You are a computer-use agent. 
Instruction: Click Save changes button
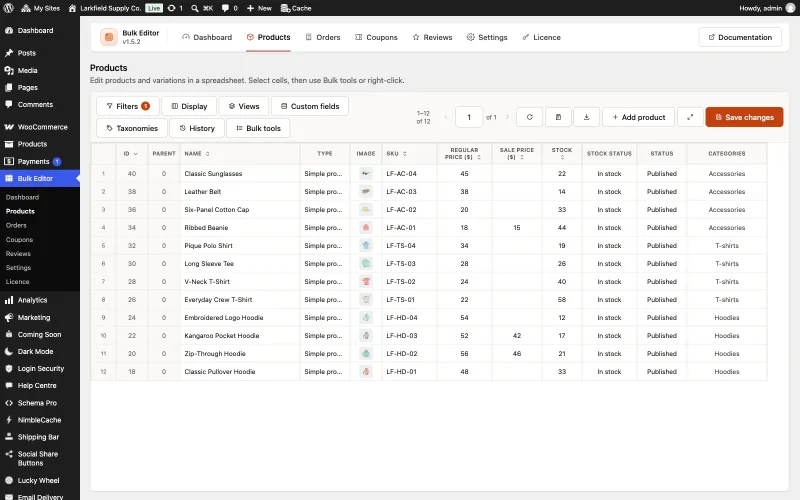(744, 117)
